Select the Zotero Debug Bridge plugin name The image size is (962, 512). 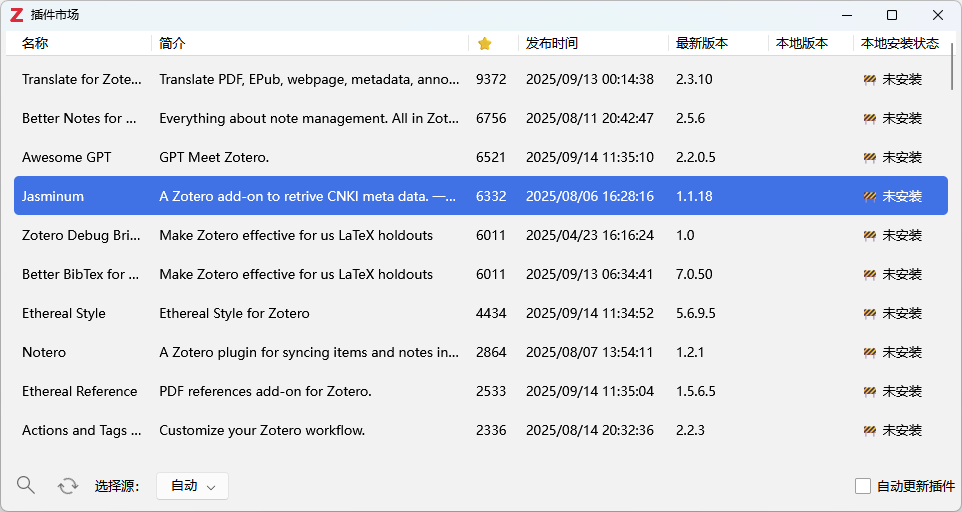81,235
